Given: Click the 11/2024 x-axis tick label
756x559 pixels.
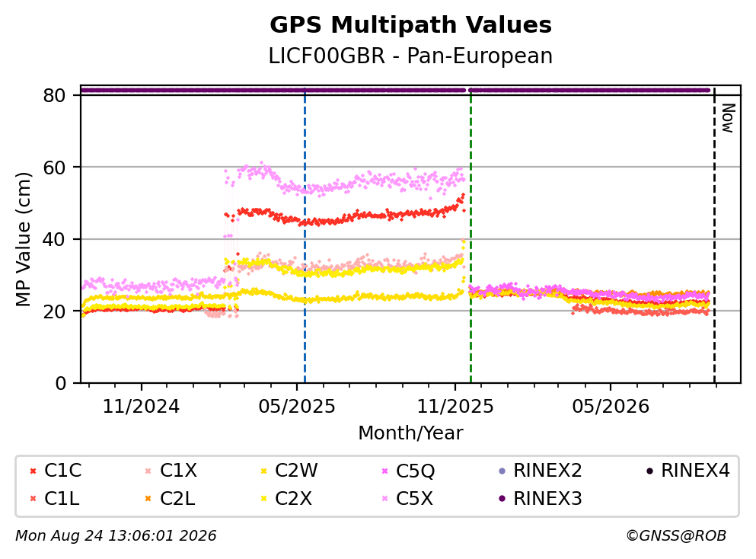Looking at the screenshot, I should [141, 407].
